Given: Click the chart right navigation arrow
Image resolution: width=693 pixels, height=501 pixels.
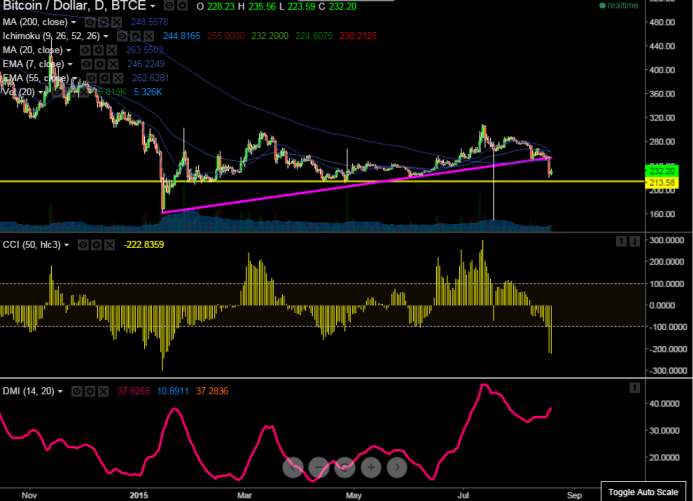Looking at the screenshot, I should 397,467.
